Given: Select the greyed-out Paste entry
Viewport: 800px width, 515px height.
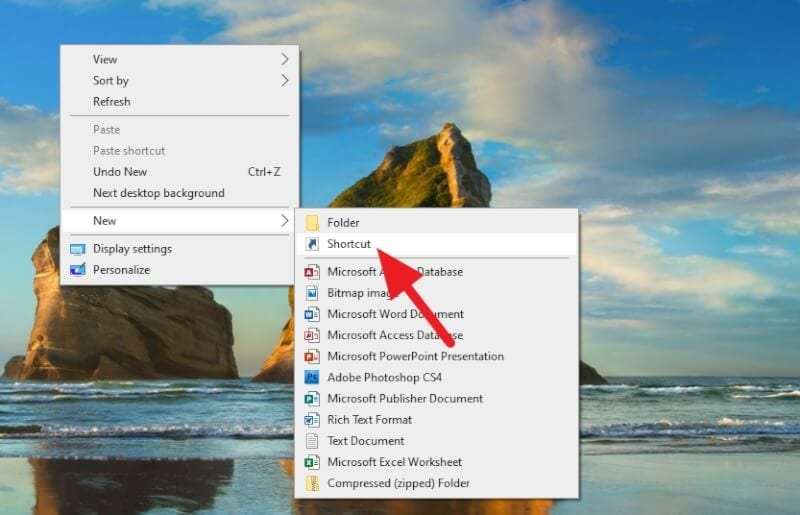Looking at the screenshot, I should [x=180, y=130].
